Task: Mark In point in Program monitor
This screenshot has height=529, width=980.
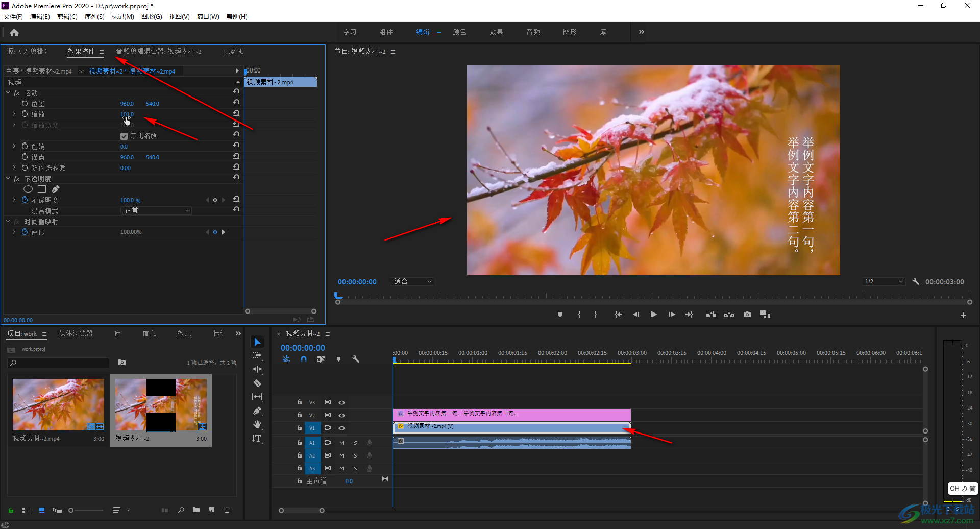Action: pyautogui.click(x=579, y=315)
